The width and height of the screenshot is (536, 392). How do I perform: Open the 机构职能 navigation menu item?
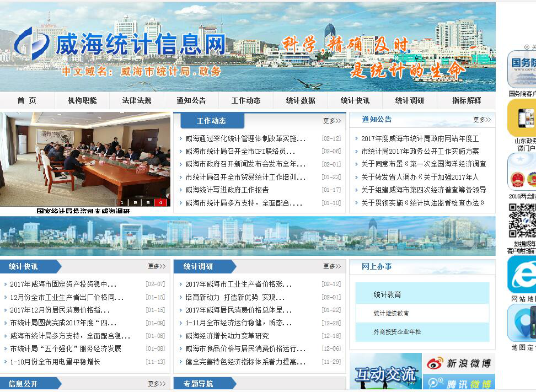[82, 100]
